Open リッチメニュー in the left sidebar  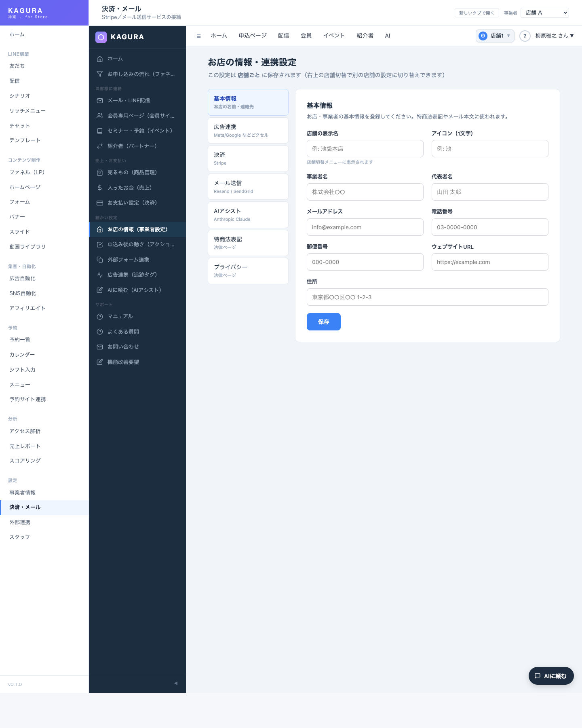(x=27, y=111)
